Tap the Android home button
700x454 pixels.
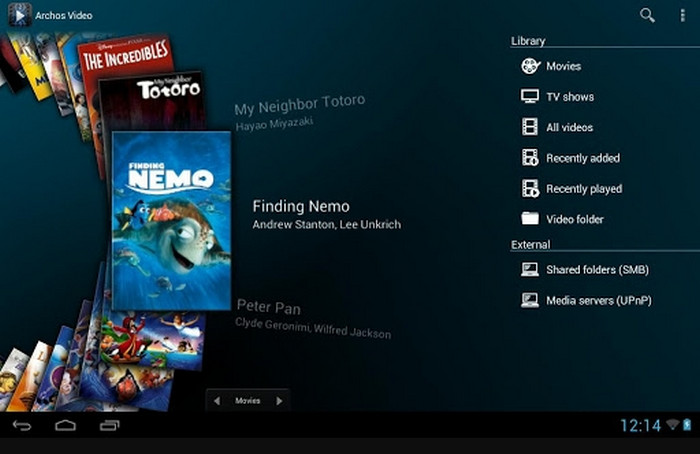[66, 425]
